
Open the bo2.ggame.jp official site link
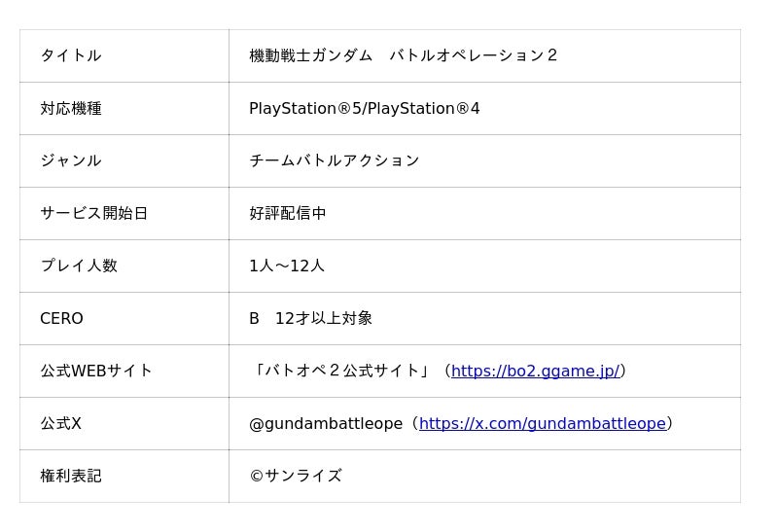point(535,371)
